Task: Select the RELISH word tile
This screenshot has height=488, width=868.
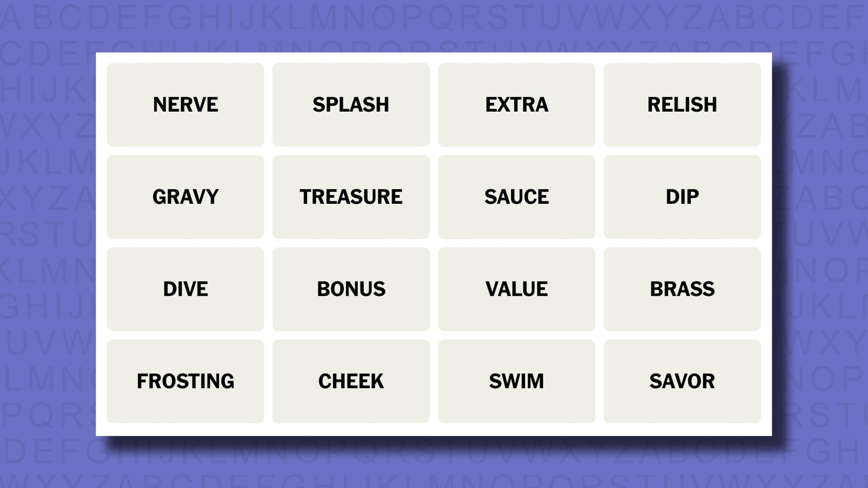Action: (x=682, y=104)
